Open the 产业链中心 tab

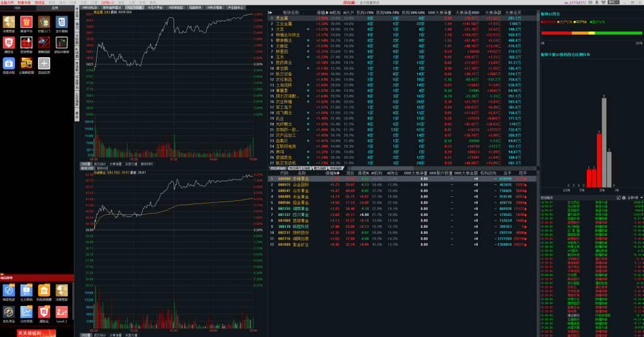point(236,8)
